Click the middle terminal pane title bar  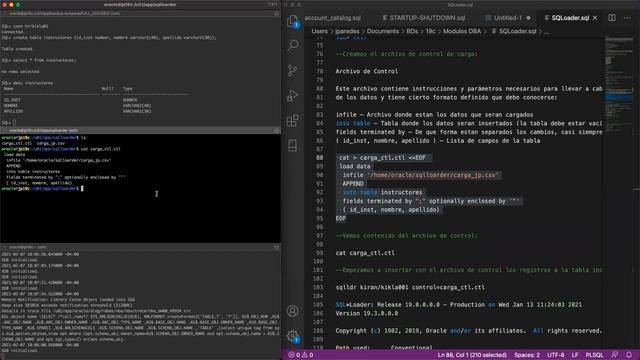point(140,131)
